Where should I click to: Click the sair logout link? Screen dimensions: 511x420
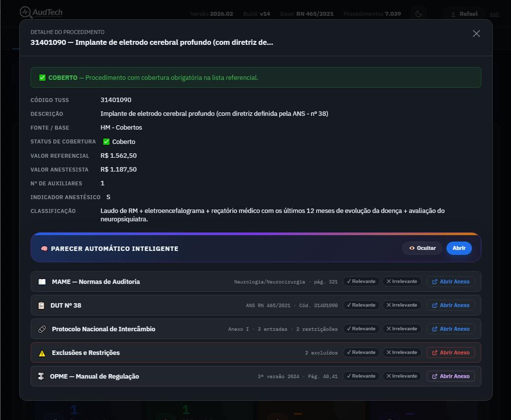494,14
